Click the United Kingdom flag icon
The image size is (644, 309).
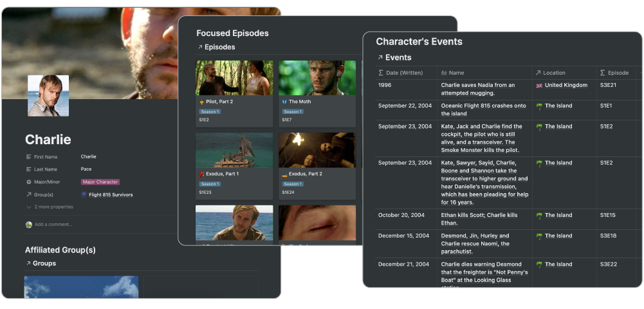[x=539, y=86]
